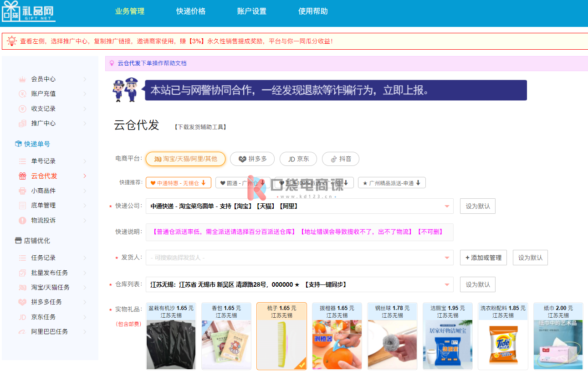
Task: Select 抖音 platform option
Action: (x=341, y=159)
